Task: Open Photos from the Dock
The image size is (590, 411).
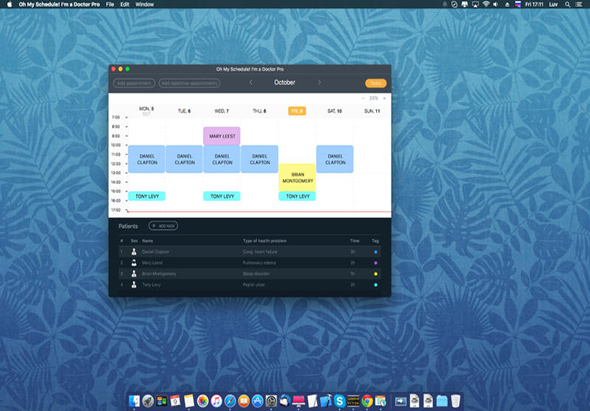Action: click(202, 401)
